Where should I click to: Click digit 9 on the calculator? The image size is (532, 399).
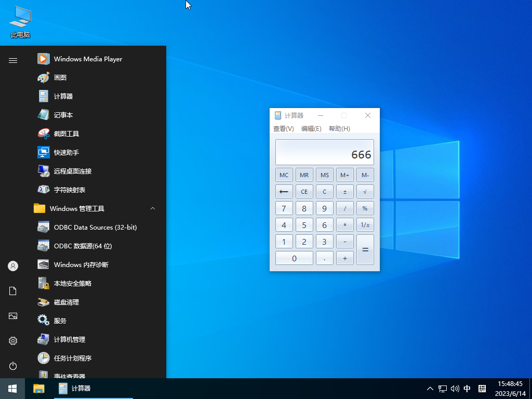(x=325, y=208)
